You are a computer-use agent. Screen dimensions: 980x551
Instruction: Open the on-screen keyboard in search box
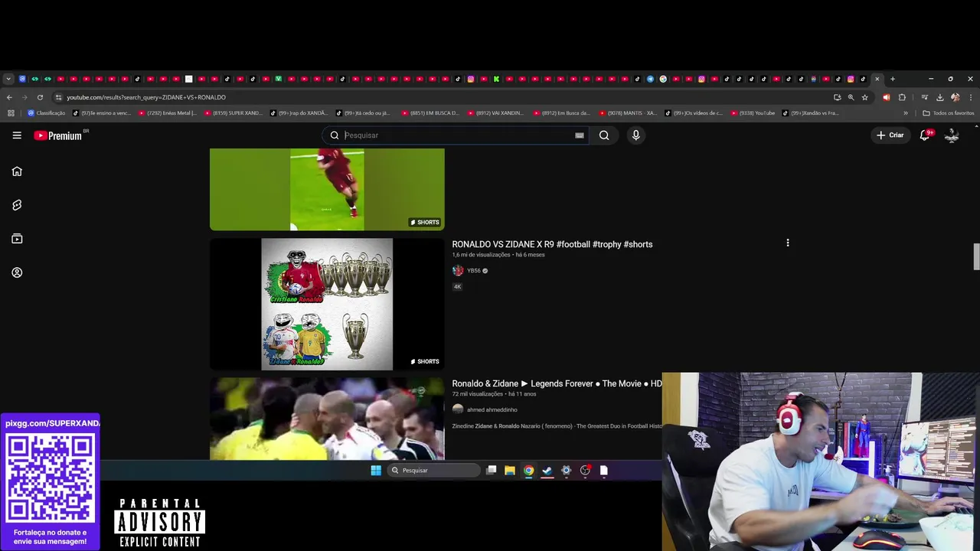[580, 135]
